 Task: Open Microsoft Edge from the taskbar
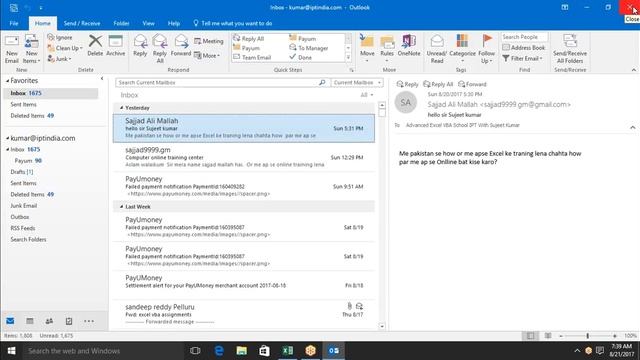pos(219,351)
